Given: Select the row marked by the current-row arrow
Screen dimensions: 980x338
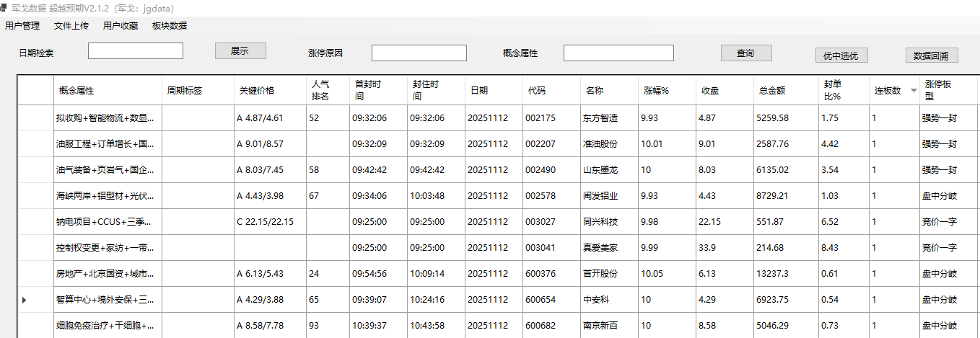Looking at the screenshot, I should click(x=24, y=300).
